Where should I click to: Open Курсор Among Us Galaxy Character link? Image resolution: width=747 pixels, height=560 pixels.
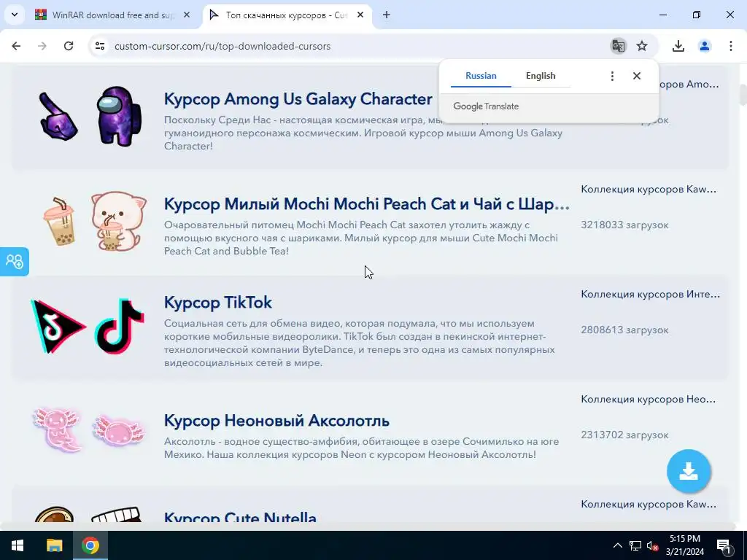click(x=298, y=99)
